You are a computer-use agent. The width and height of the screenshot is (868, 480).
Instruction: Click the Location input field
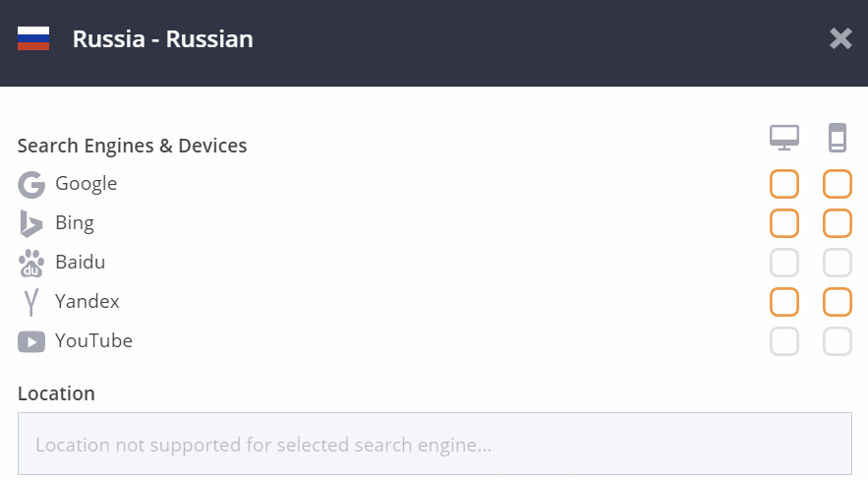pos(434,444)
